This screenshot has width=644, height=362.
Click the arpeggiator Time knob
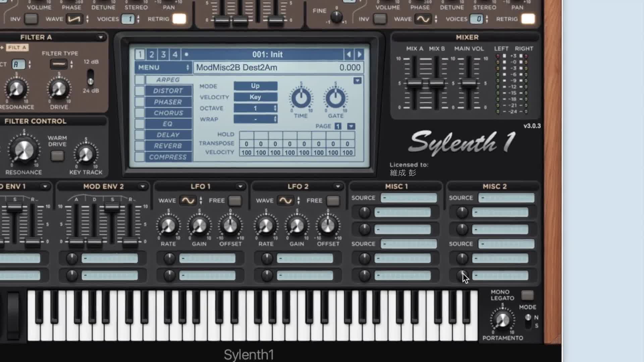(x=301, y=99)
